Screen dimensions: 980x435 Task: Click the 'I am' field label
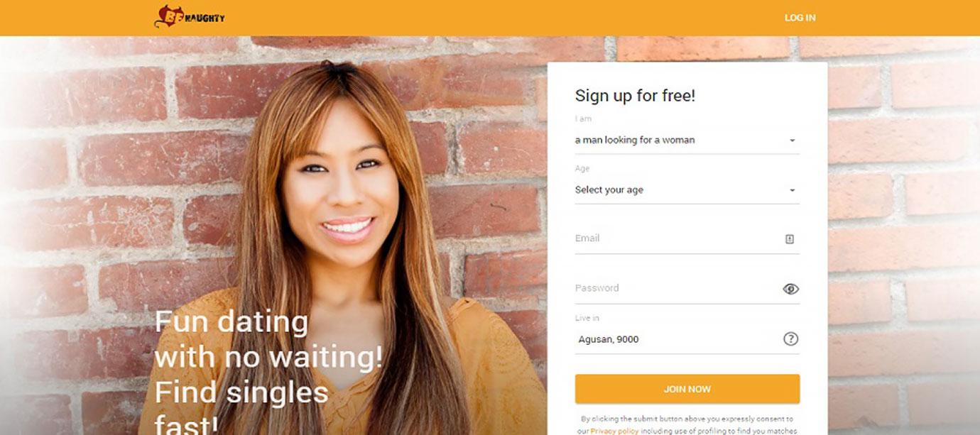point(583,119)
